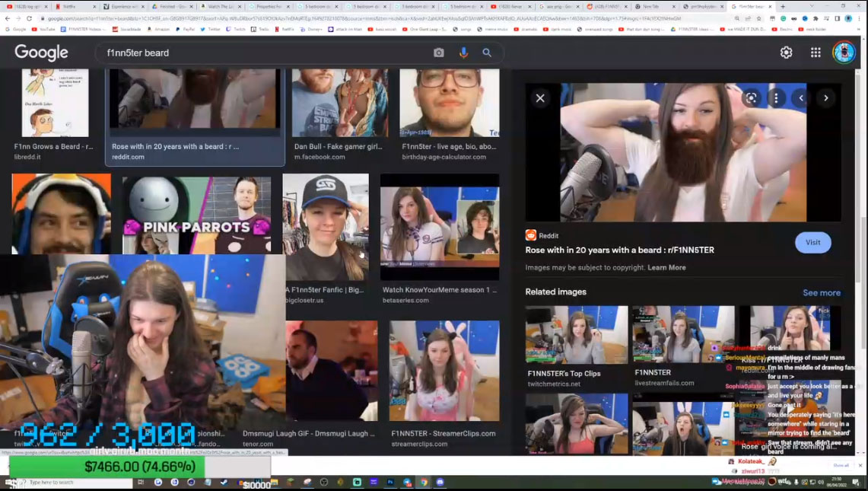Click the large bearded preview image

683,152
